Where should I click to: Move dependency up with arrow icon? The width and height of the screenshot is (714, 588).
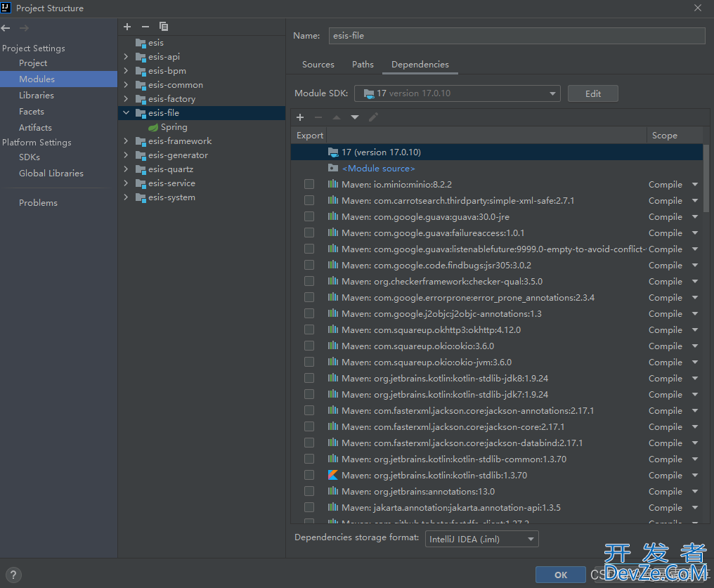point(337,117)
